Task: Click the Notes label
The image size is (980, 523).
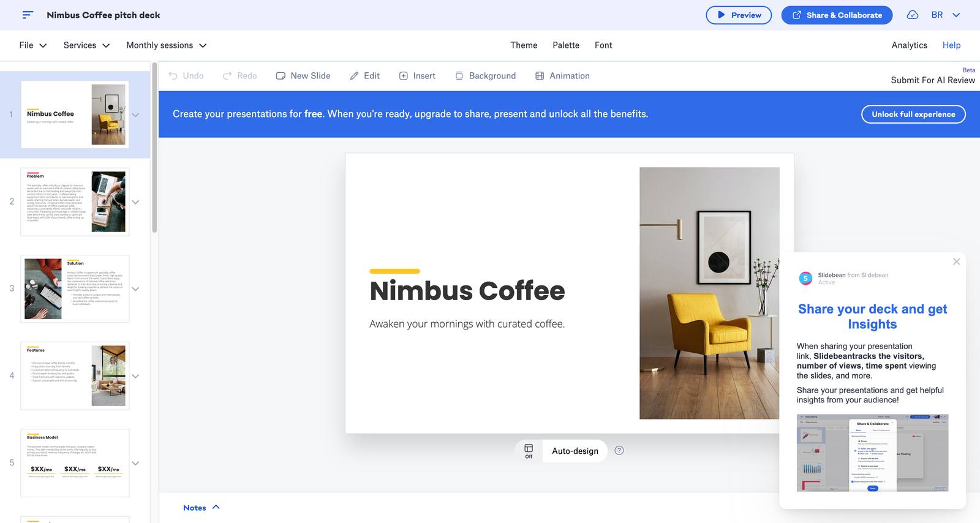Action: pos(195,508)
